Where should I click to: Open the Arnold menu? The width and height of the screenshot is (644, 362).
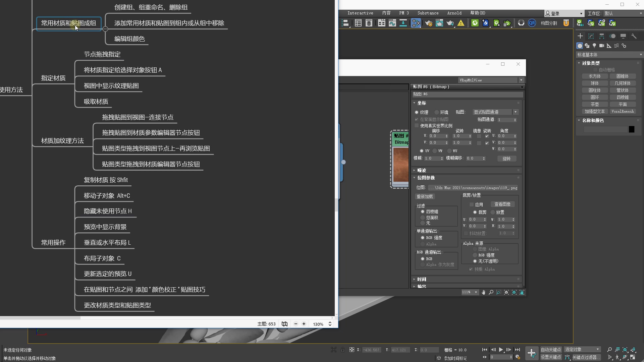[x=454, y=13]
